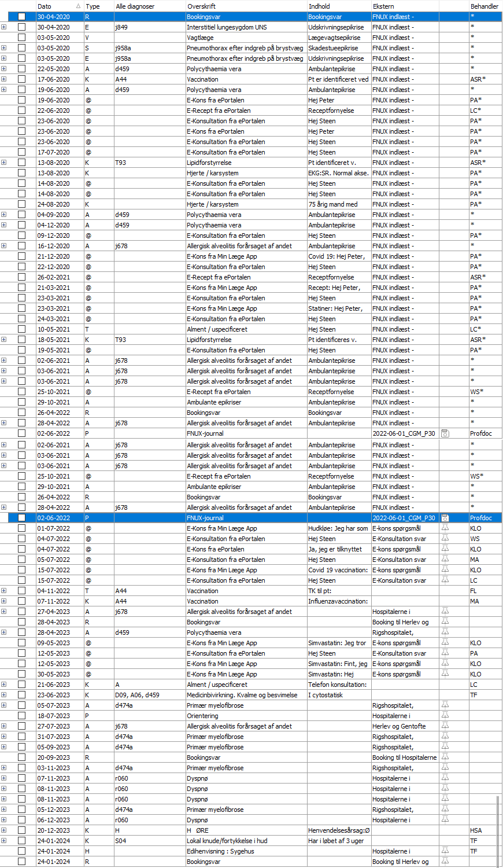Select checkbox on 07-11-2022 Vaccination row
The width and height of the screenshot is (503, 868).
tap(21, 601)
